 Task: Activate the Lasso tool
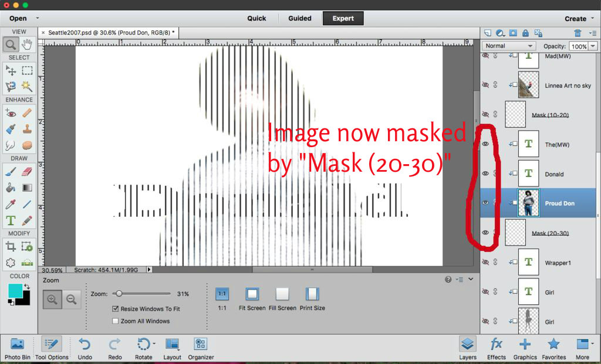click(11, 87)
